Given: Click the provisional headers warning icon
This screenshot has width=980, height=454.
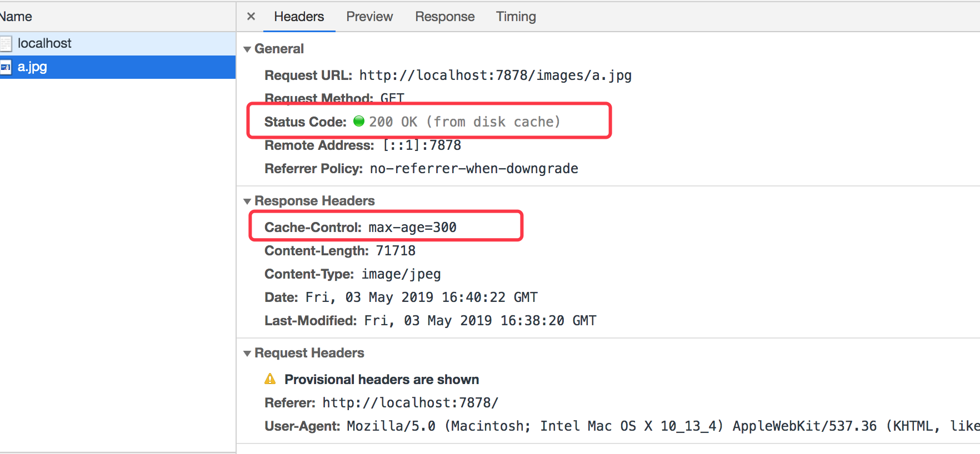Looking at the screenshot, I should [270, 379].
